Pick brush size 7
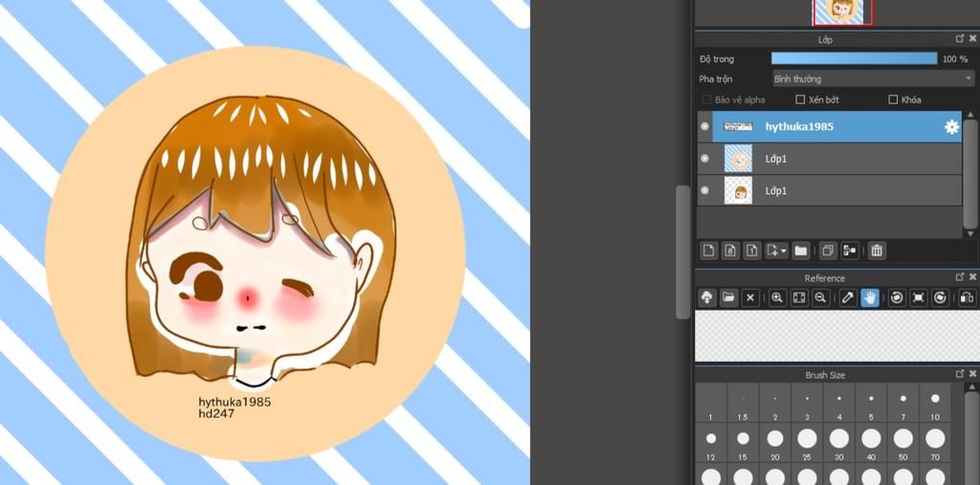The image size is (980, 485). (903, 405)
